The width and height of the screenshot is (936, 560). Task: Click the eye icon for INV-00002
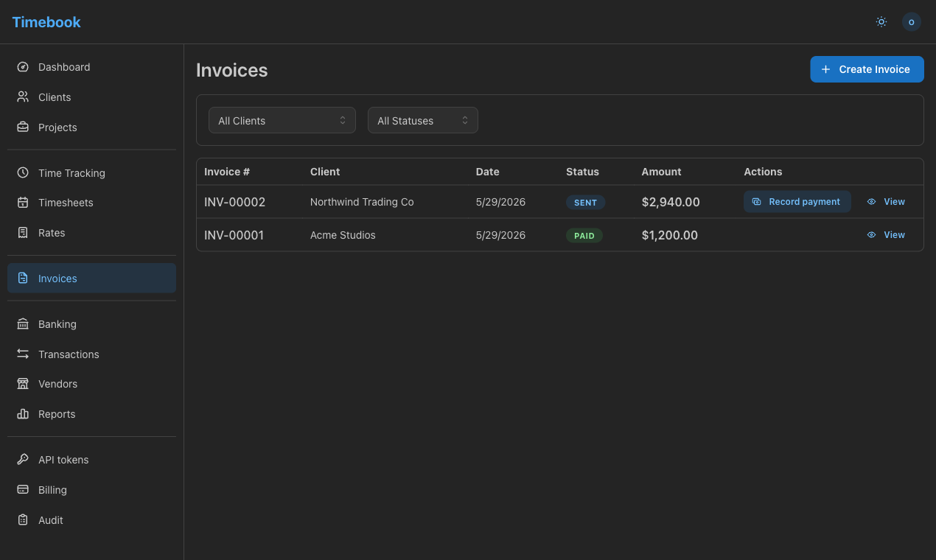872,202
